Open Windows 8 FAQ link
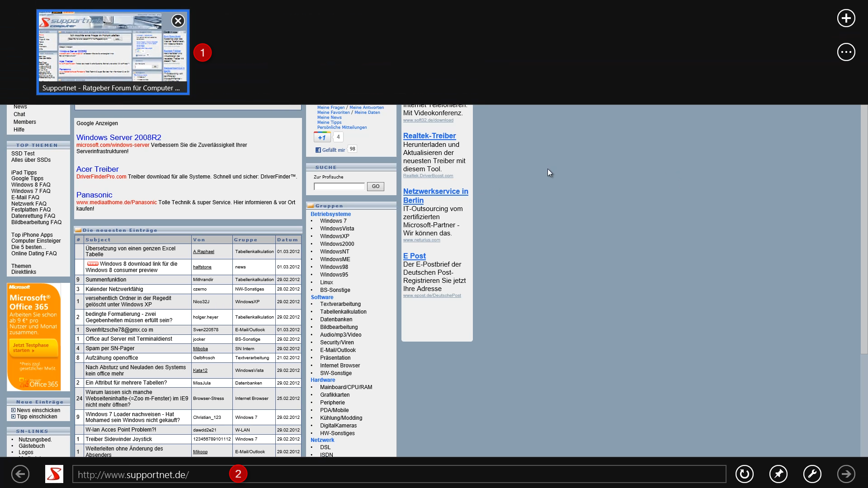 [x=31, y=185]
